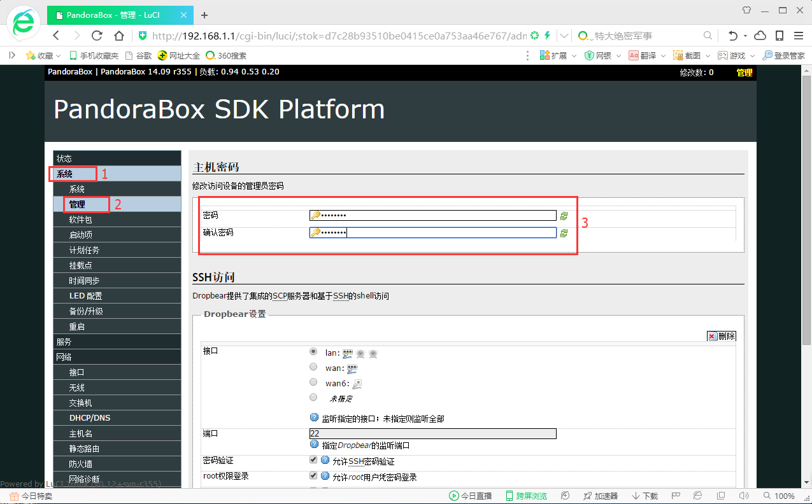Open the browser hamburger menu
The height and width of the screenshot is (504, 812).
point(798,36)
